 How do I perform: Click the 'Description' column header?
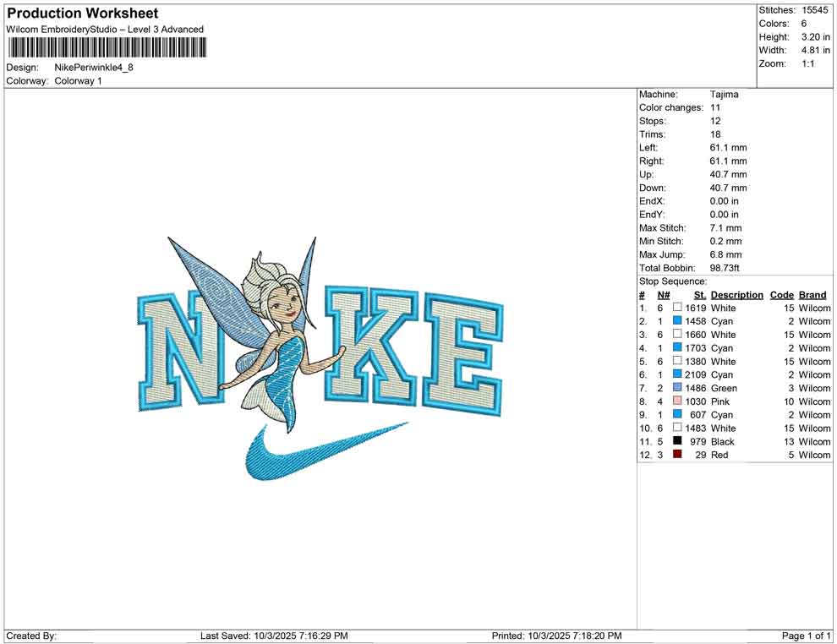(x=737, y=294)
